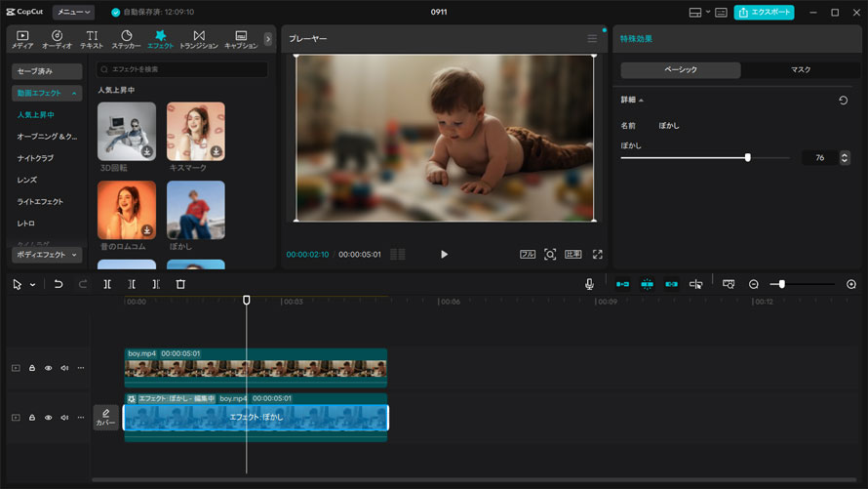This screenshot has height=489, width=868.
Task: Open the メディア (Media) tab
Action: tap(22, 39)
